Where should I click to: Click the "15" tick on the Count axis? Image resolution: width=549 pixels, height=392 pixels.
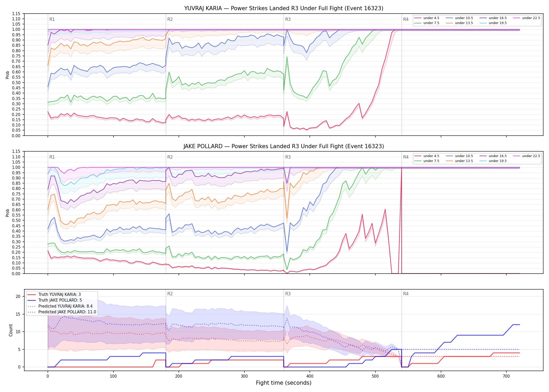(x=18, y=314)
